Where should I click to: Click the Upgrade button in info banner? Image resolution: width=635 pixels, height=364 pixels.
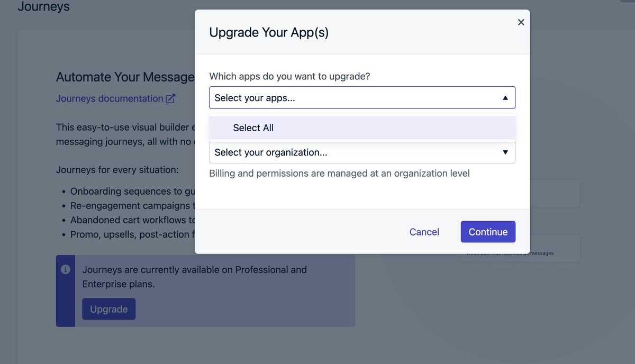108,309
